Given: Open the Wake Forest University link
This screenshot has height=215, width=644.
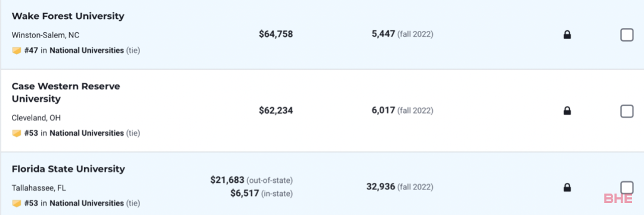Looking at the screenshot, I should (x=68, y=17).
